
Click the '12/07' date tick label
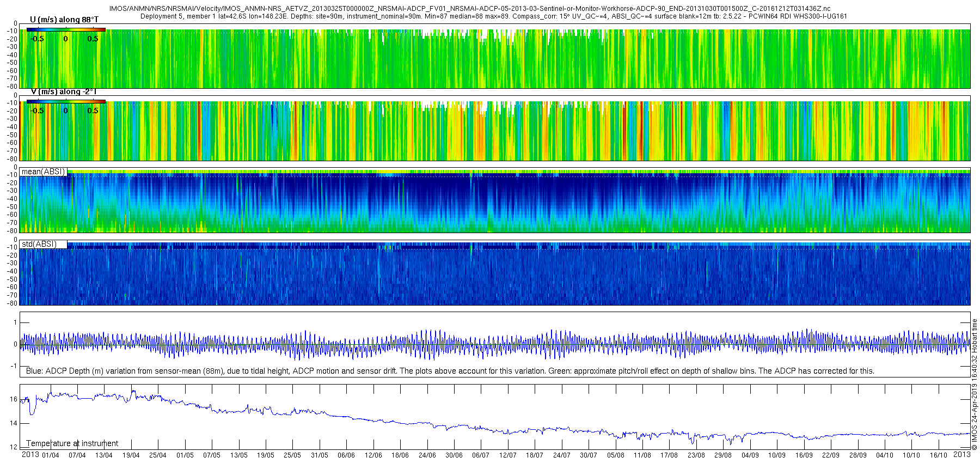pos(508,455)
